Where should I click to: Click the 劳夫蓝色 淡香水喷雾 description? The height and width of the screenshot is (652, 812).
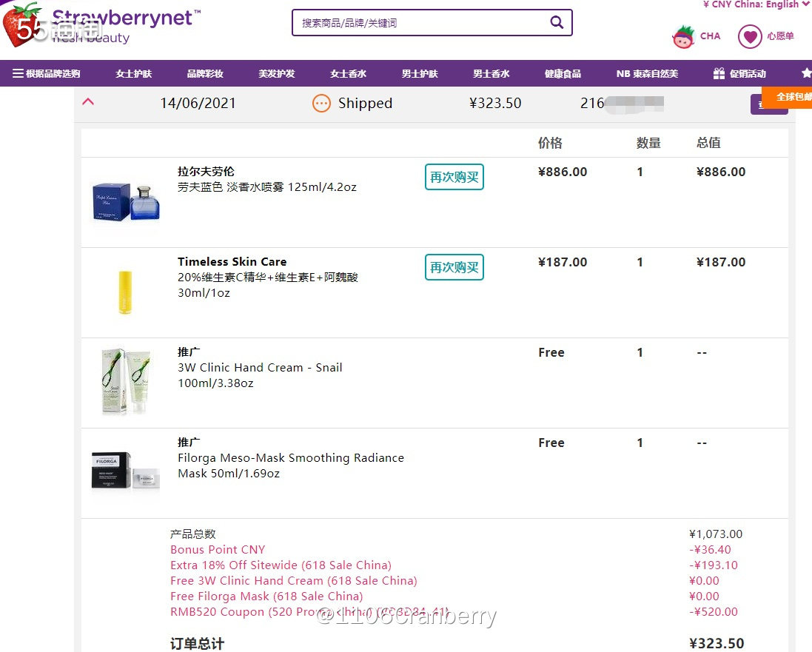click(x=267, y=187)
